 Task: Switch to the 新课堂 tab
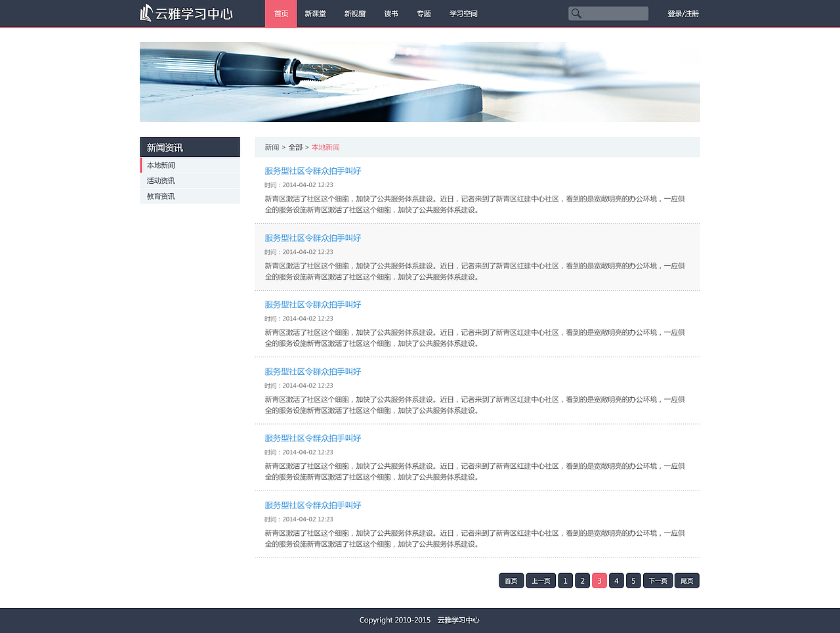coord(316,13)
